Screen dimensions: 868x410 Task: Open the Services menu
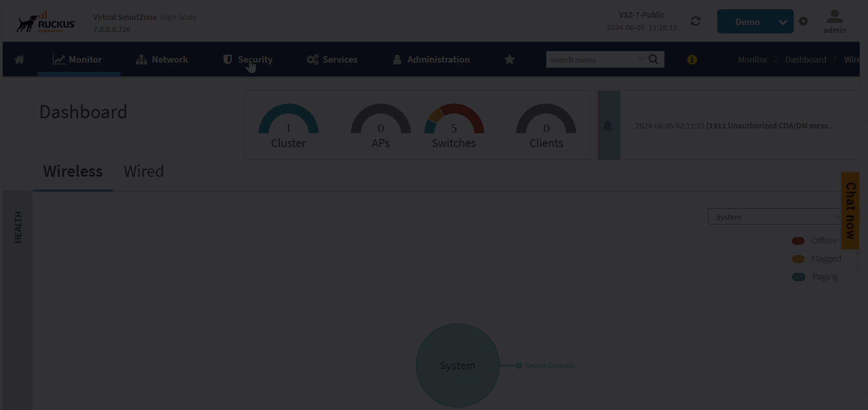coord(332,59)
